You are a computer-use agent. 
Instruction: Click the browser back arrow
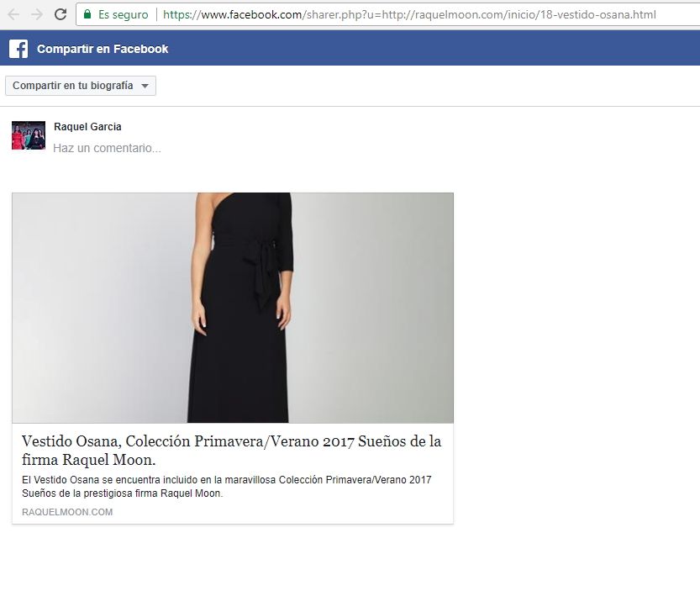(13, 15)
